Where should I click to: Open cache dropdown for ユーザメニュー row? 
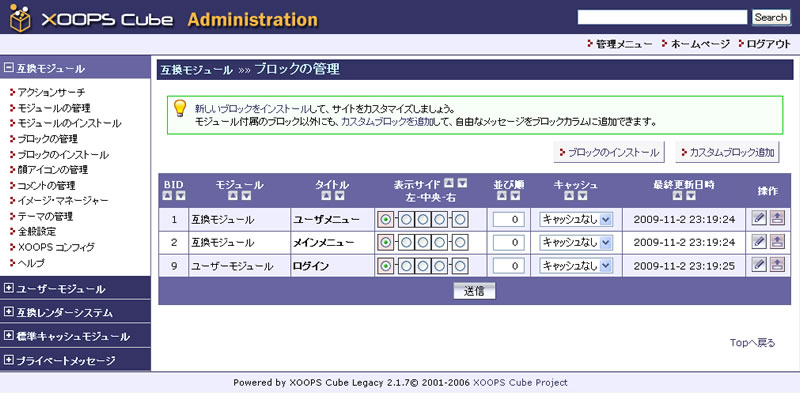(x=576, y=219)
